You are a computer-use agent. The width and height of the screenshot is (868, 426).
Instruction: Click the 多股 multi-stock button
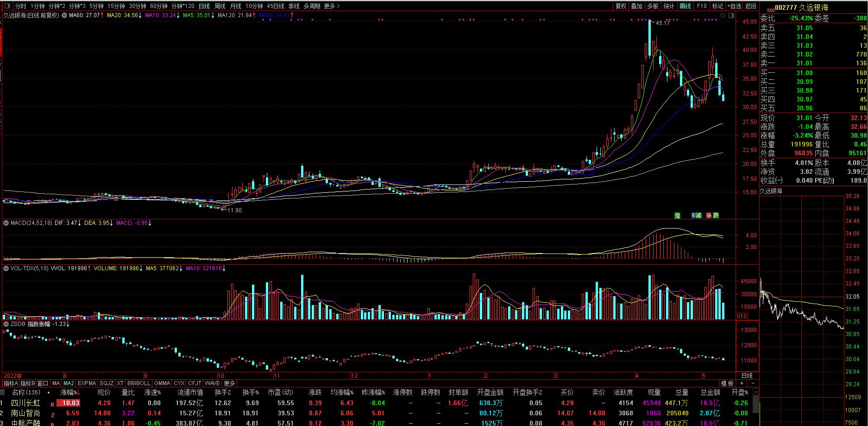(653, 6)
